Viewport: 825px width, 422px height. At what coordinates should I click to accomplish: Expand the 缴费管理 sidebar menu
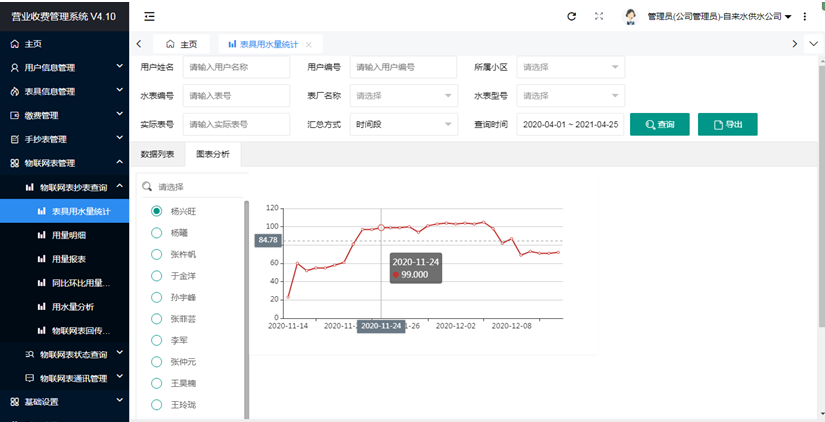pos(64,115)
